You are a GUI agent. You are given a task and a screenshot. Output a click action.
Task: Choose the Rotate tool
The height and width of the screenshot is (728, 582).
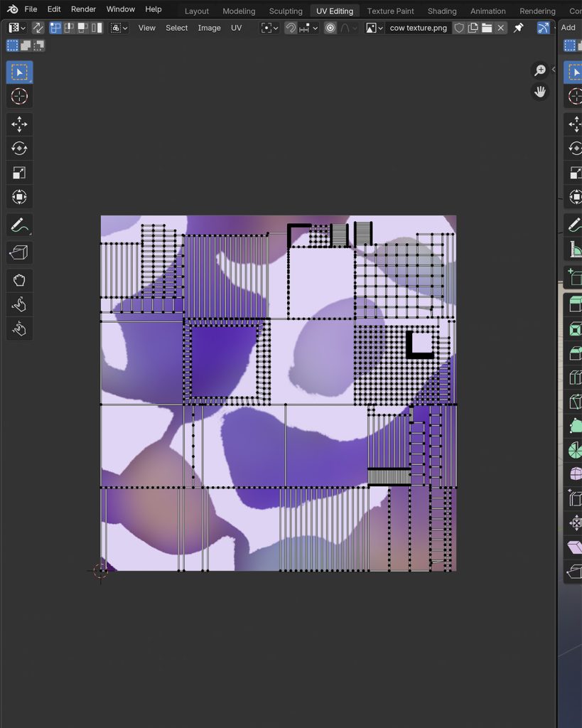tap(19, 149)
